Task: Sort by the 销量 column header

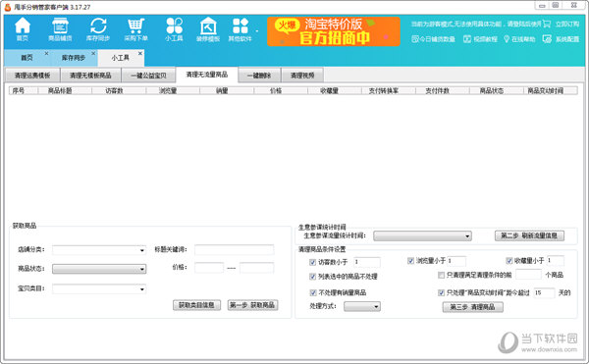Action: pos(227,90)
